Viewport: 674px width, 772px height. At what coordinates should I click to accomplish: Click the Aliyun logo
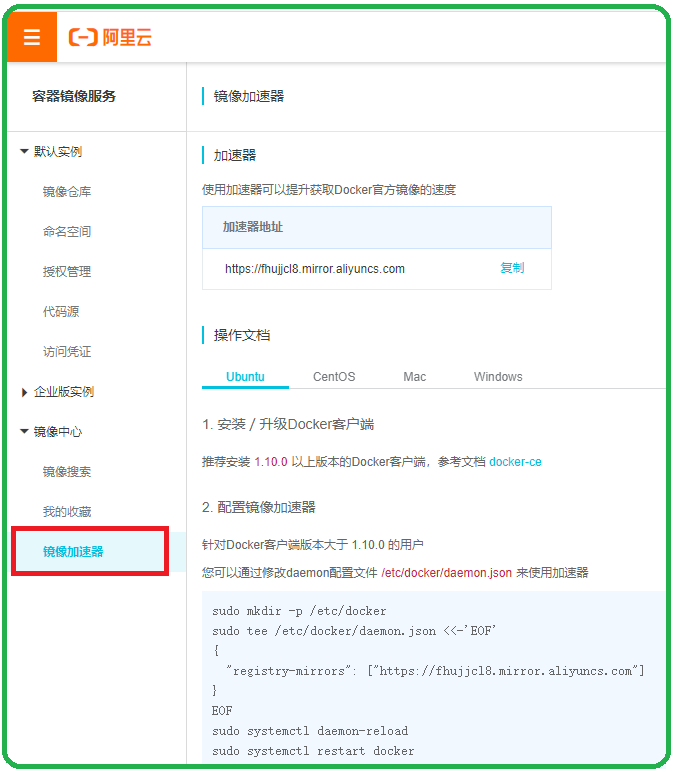pos(110,37)
